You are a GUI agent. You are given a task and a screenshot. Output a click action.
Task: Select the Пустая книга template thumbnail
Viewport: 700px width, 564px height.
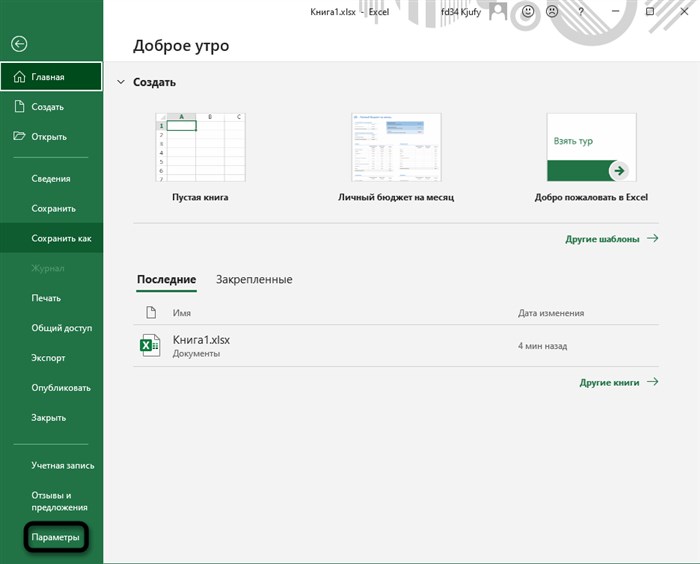tap(200, 147)
